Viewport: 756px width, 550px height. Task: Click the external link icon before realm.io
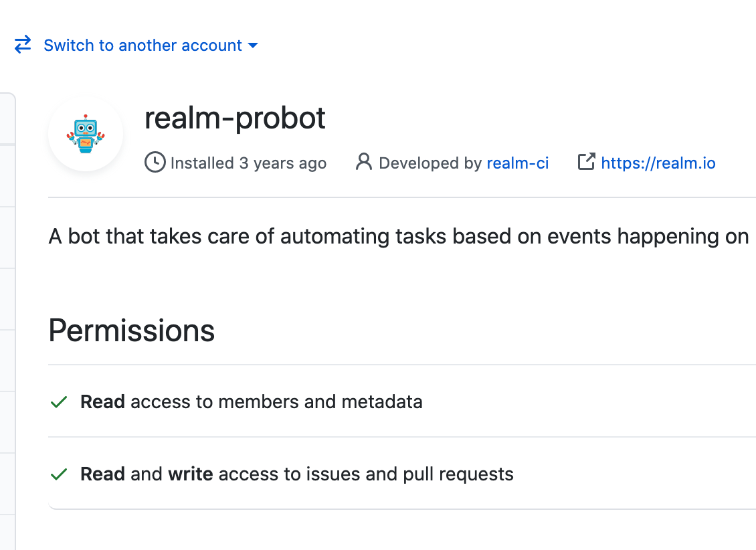pos(586,162)
